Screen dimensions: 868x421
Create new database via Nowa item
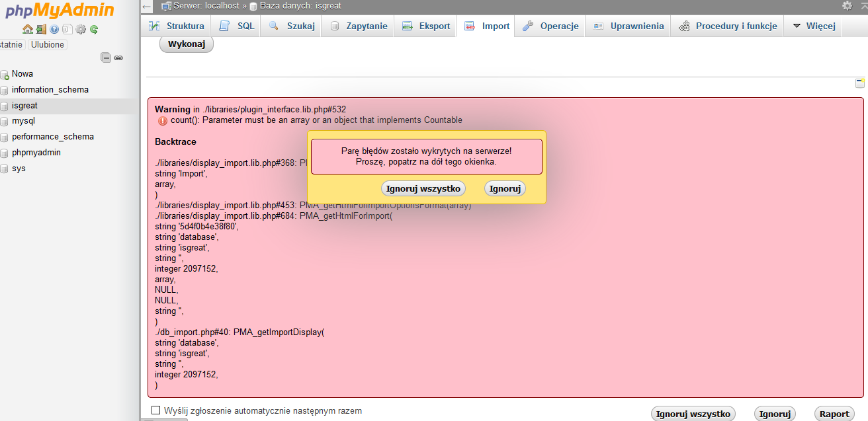22,74
